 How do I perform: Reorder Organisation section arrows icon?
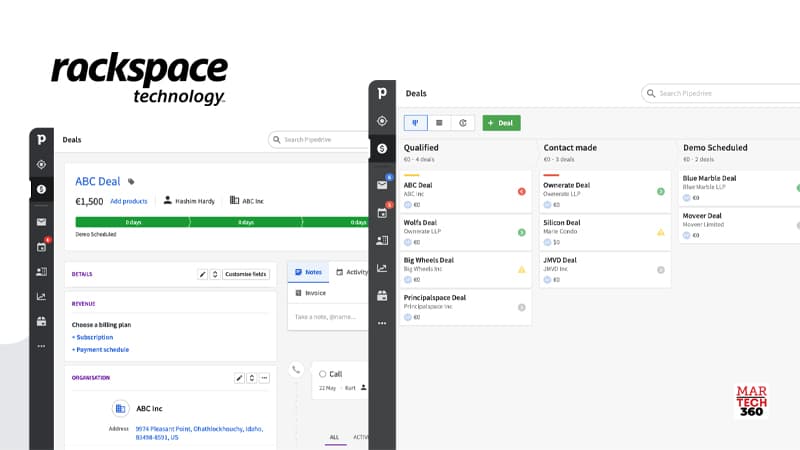pyautogui.click(x=252, y=378)
